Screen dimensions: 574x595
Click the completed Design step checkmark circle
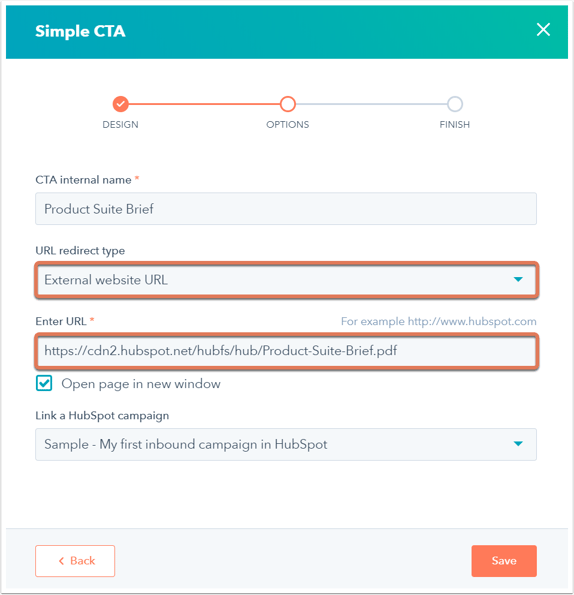point(121,104)
